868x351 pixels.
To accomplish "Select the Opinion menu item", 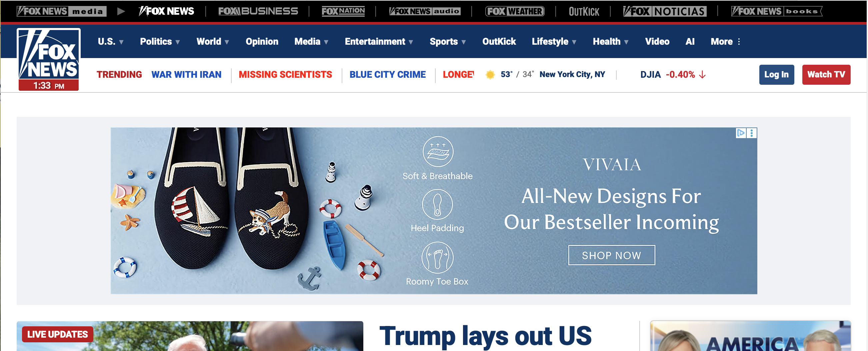I will click(262, 41).
